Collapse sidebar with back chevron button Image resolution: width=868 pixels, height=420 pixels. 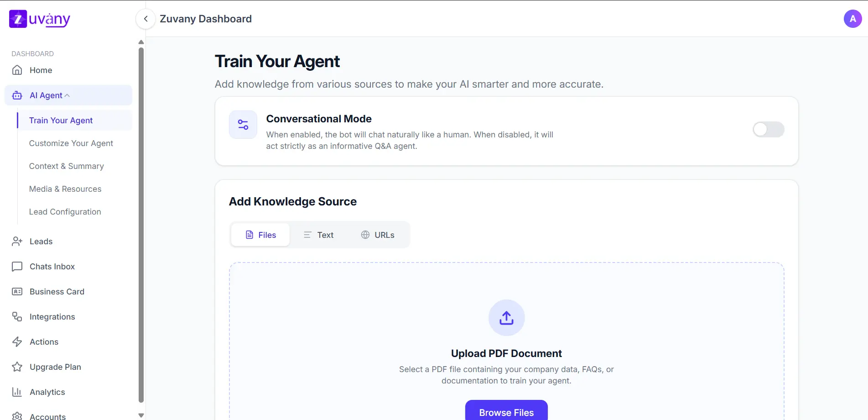click(146, 19)
